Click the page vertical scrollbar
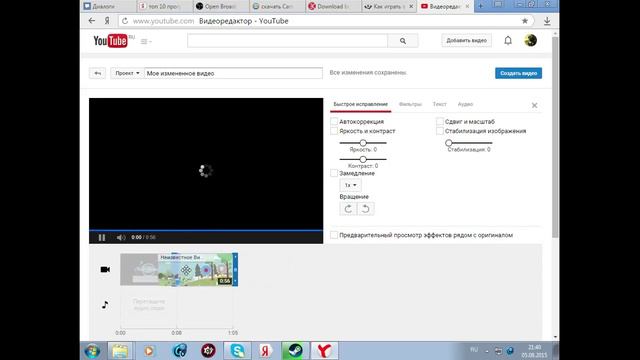This screenshot has width=640, height=360. 555,137
